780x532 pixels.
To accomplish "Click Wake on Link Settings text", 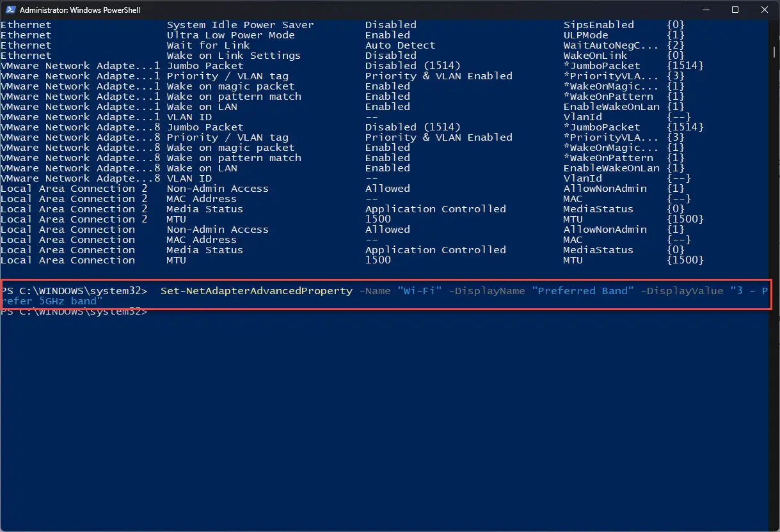I will 234,56.
